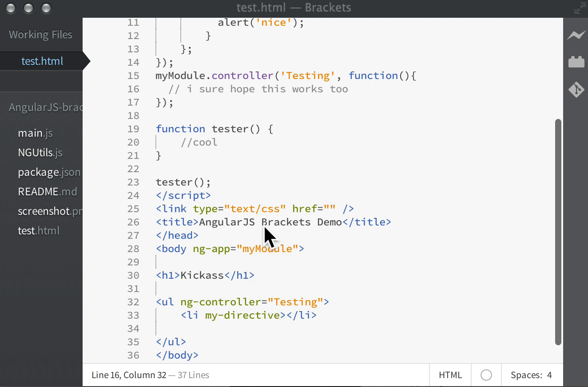Open the HTML language mode selector
Image resolution: width=588 pixels, height=387 pixels.
click(x=450, y=375)
